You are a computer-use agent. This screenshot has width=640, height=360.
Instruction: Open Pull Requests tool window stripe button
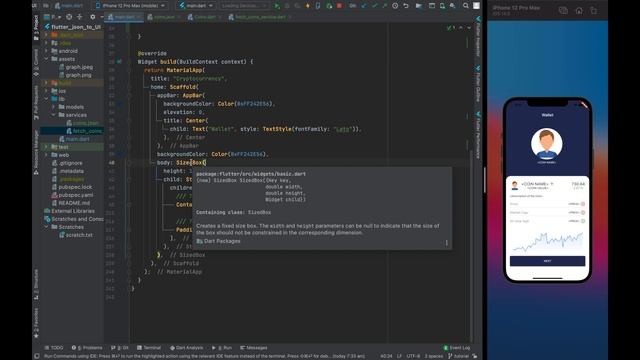(36, 102)
